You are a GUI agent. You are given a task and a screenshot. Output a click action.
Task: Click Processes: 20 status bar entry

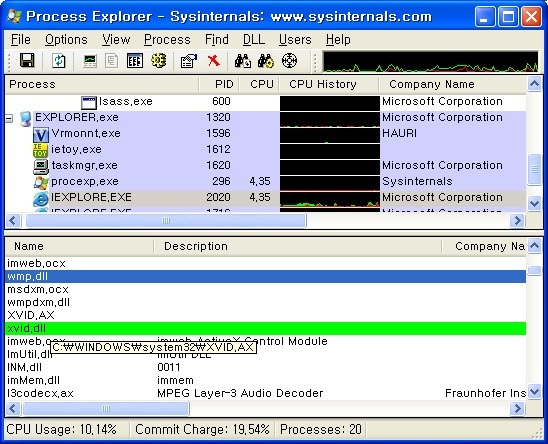point(321,429)
